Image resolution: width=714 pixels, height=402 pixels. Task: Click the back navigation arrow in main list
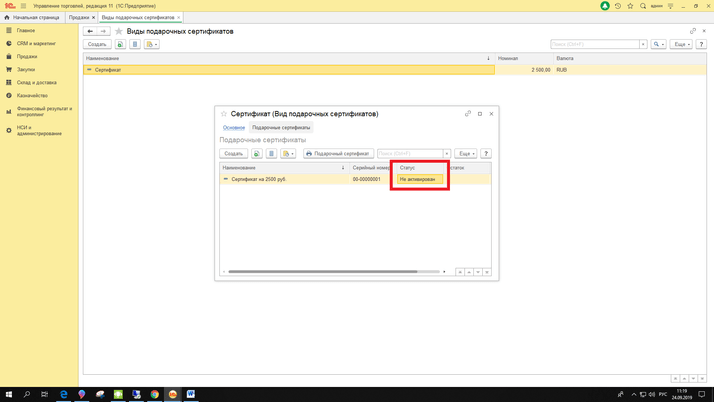[90, 31]
